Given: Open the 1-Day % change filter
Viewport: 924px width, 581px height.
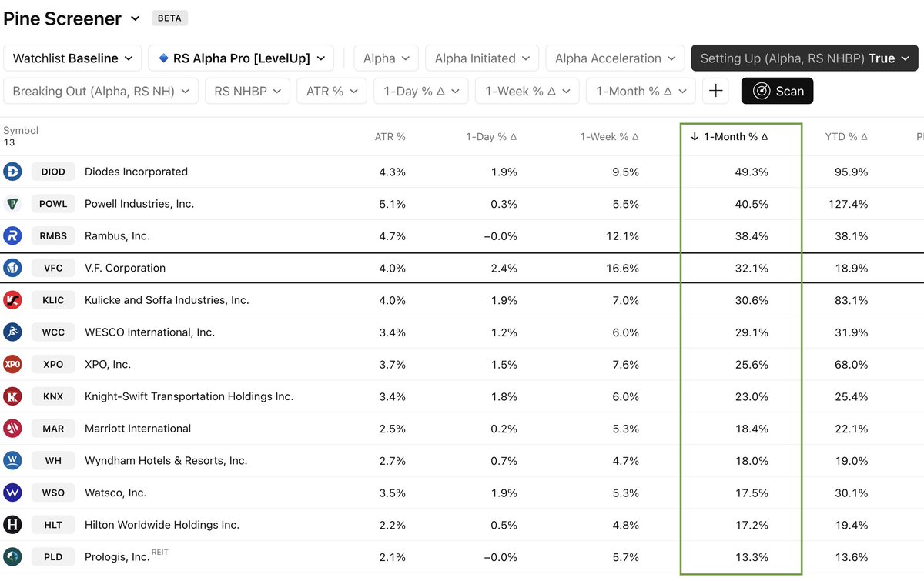Looking at the screenshot, I should pos(421,91).
